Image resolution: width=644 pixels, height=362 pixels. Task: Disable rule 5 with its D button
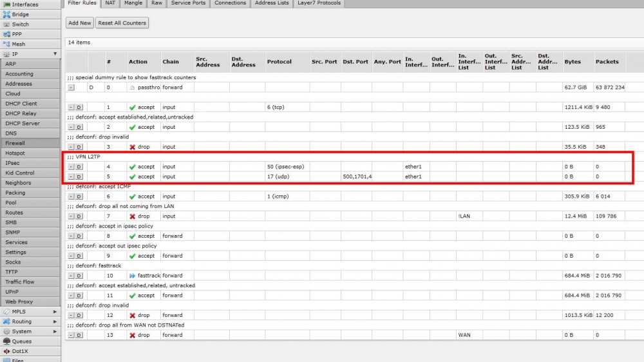[79, 176]
